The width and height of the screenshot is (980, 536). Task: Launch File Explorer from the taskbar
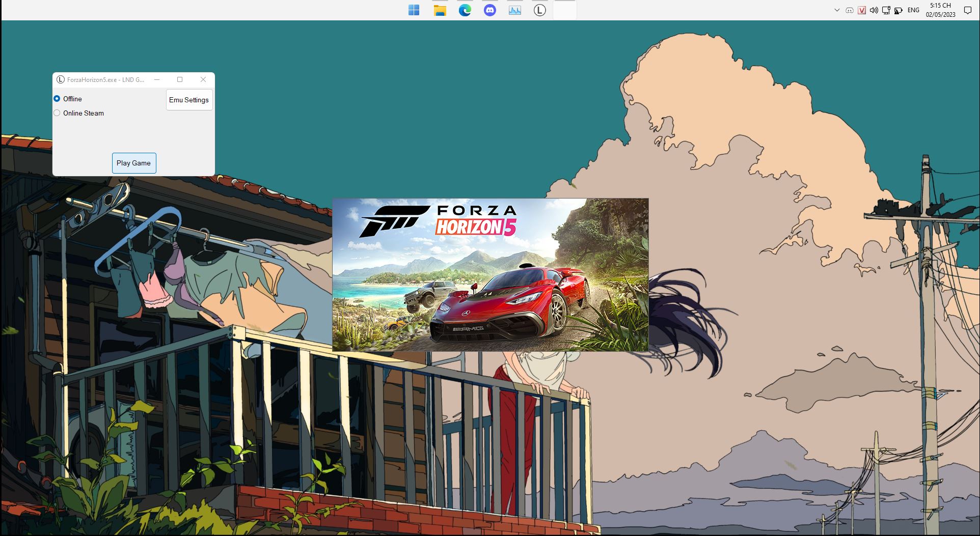[440, 10]
